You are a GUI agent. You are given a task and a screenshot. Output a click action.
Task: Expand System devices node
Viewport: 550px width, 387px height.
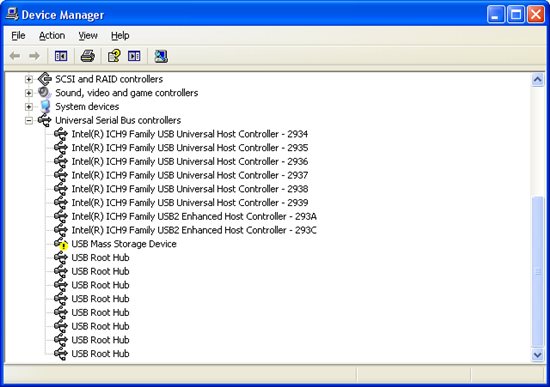[x=29, y=107]
